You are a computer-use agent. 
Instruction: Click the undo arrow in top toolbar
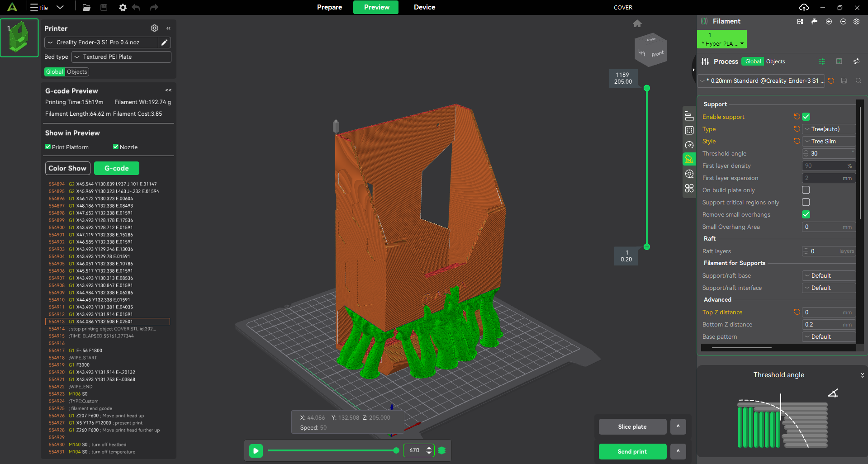(x=136, y=7)
